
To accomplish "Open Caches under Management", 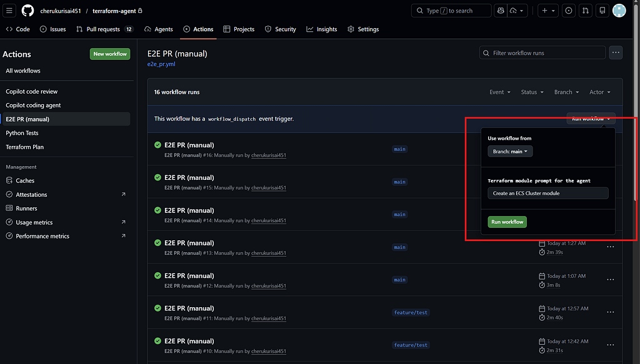I will [x=66, y=180].
